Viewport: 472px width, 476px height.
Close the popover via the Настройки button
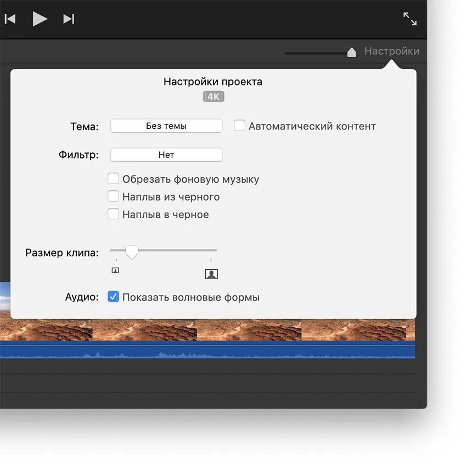pyautogui.click(x=391, y=51)
